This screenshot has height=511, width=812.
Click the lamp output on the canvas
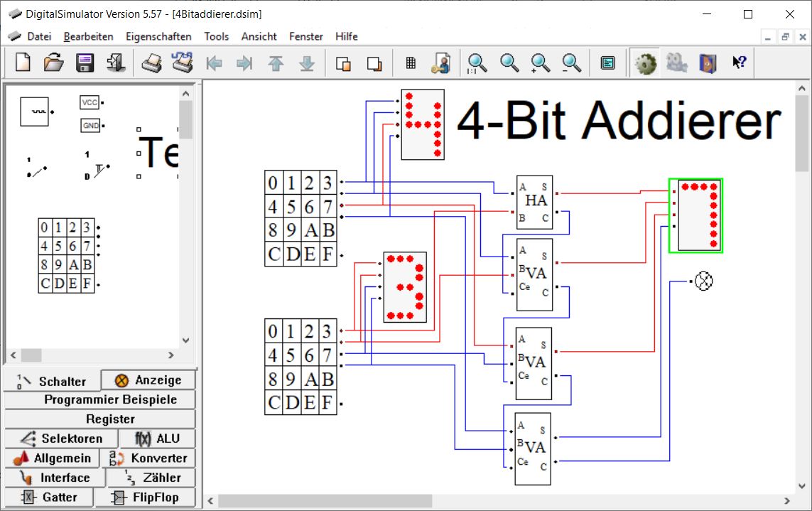coord(703,281)
